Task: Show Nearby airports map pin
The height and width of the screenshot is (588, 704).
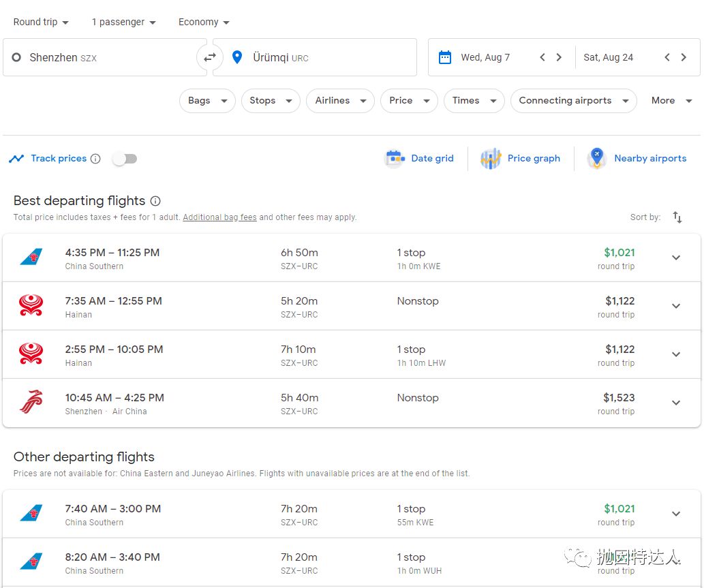Action: pyautogui.click(x=596, y=158)
